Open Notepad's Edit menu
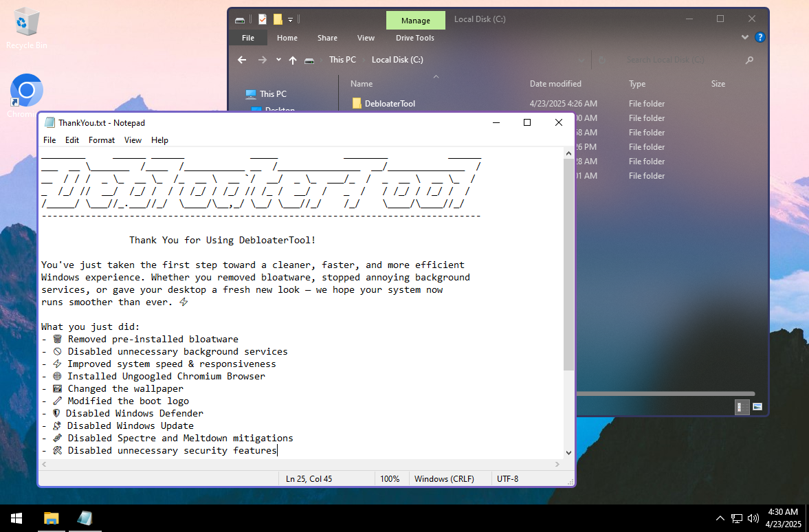The height and width of the screenshot is (532, 809). (72, 140)
